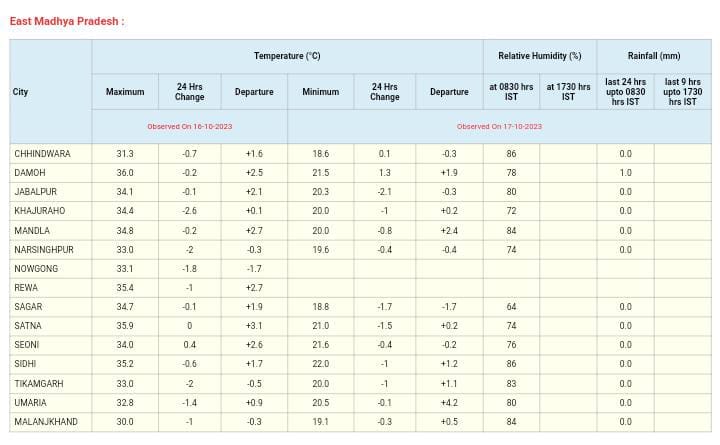Viewport: 720px width, 445px height.
Task: Select 'last 24 hrs upto 0830' rainfall header
Action: tap(625, 92)
